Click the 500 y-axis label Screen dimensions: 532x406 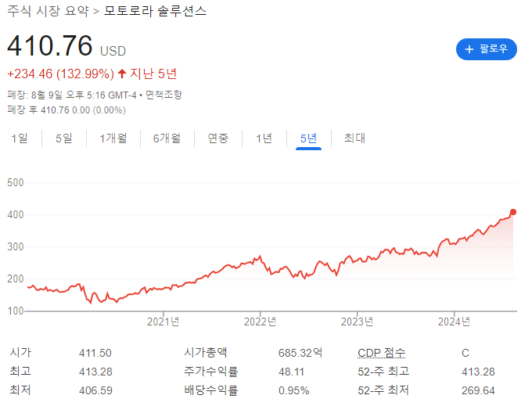tap(16, 183)
